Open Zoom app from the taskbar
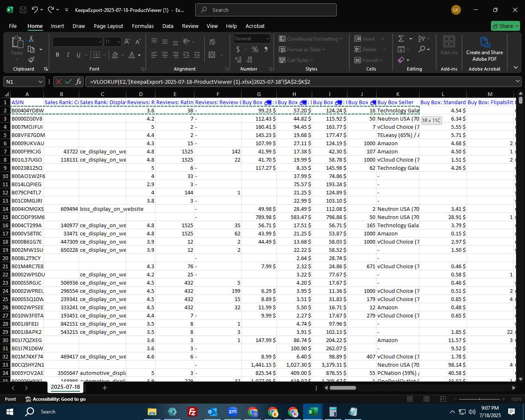This screenshot has width=525, height=420. tap(233, 411)
